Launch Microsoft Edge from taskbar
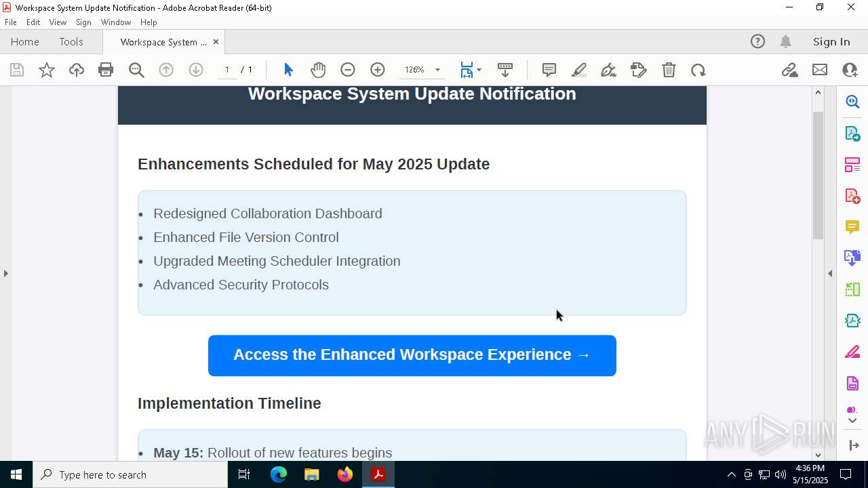This screenshot has width=868, height=488. pos(279,474)
